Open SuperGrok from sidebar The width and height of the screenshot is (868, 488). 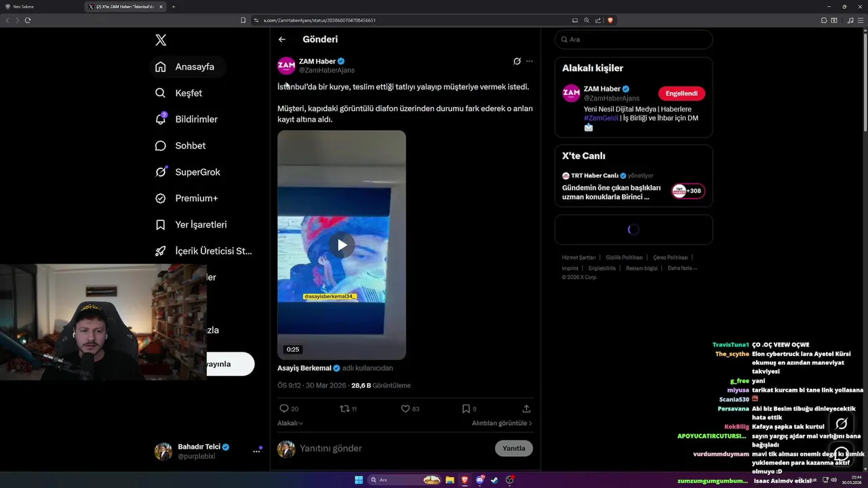coord(188,172)
